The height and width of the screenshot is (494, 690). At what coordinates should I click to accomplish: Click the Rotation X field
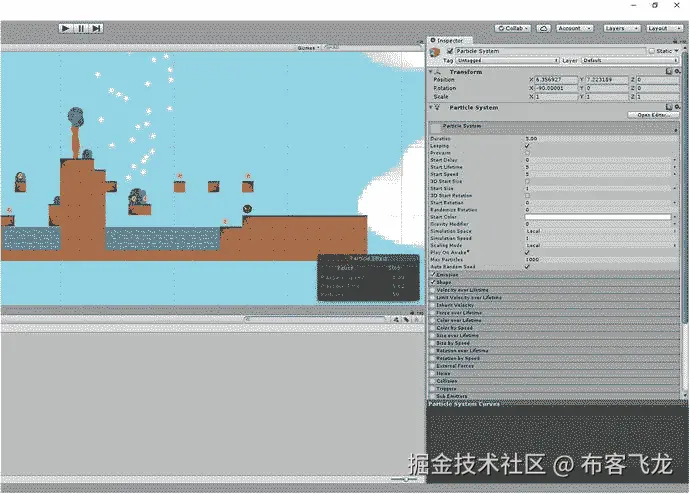pos(556,88)
